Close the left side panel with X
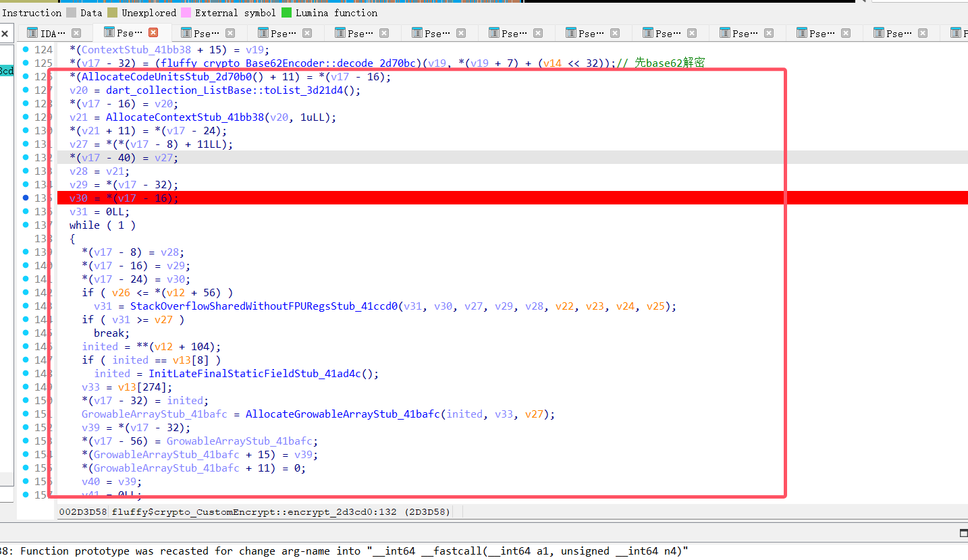 (x=5, y=34)
